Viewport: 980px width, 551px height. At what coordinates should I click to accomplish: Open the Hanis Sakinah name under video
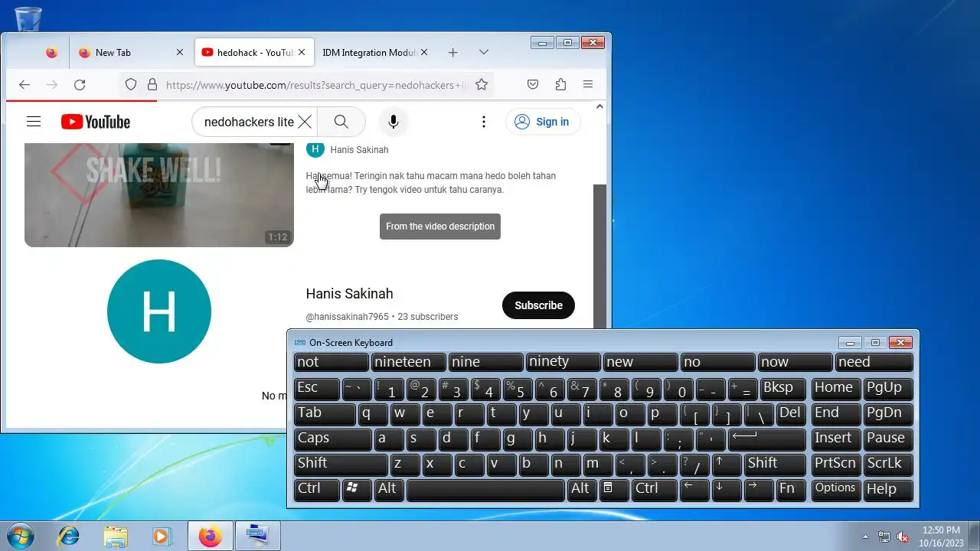click(359, 150)
